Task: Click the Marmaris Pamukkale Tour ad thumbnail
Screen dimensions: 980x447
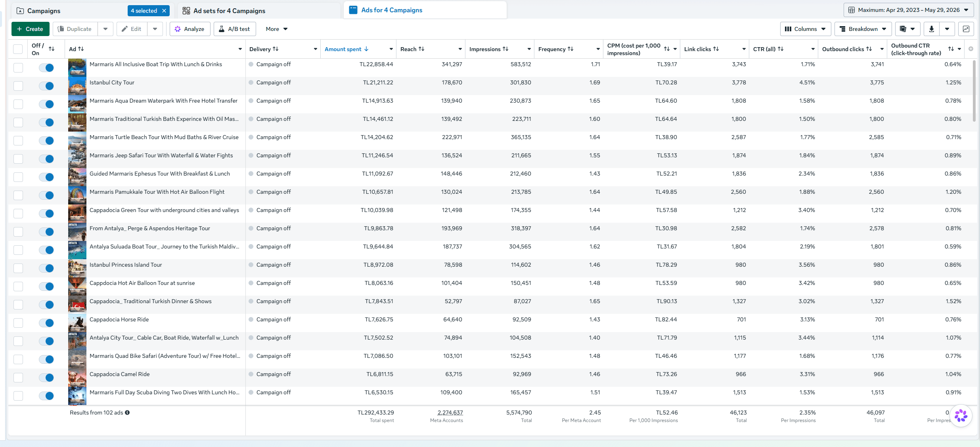Action: (x=77, y=195)
